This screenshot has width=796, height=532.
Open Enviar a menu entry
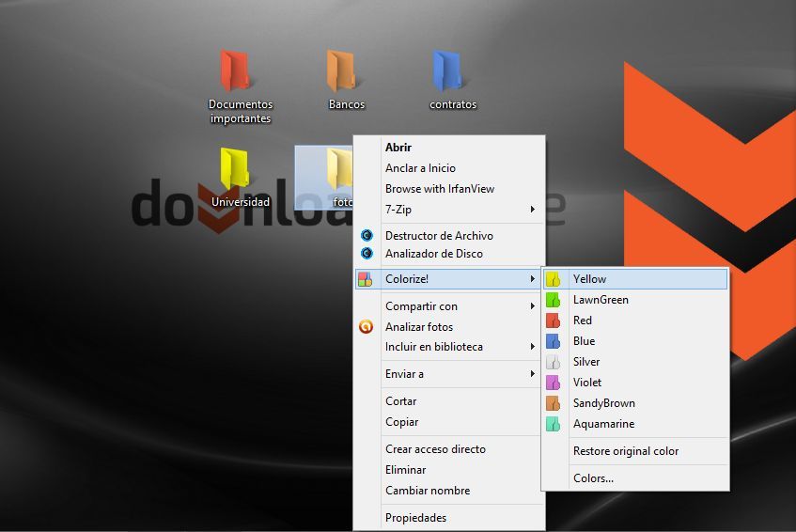coord(449,374)
